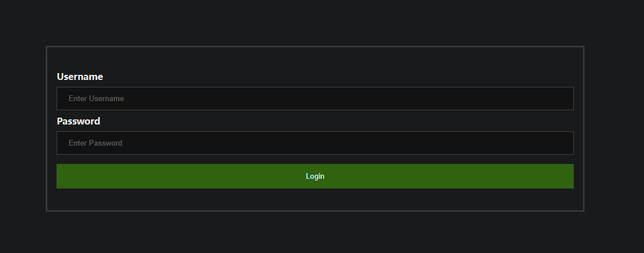Place cursor in the Enter Username box
644x253 pixels.
(x=315, y=98)
